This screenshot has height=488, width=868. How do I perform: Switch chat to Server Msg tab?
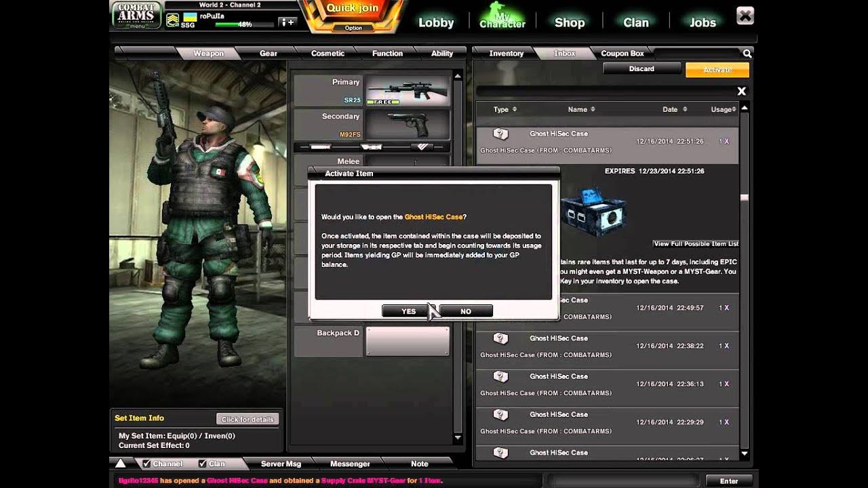[x=281, y=464]
